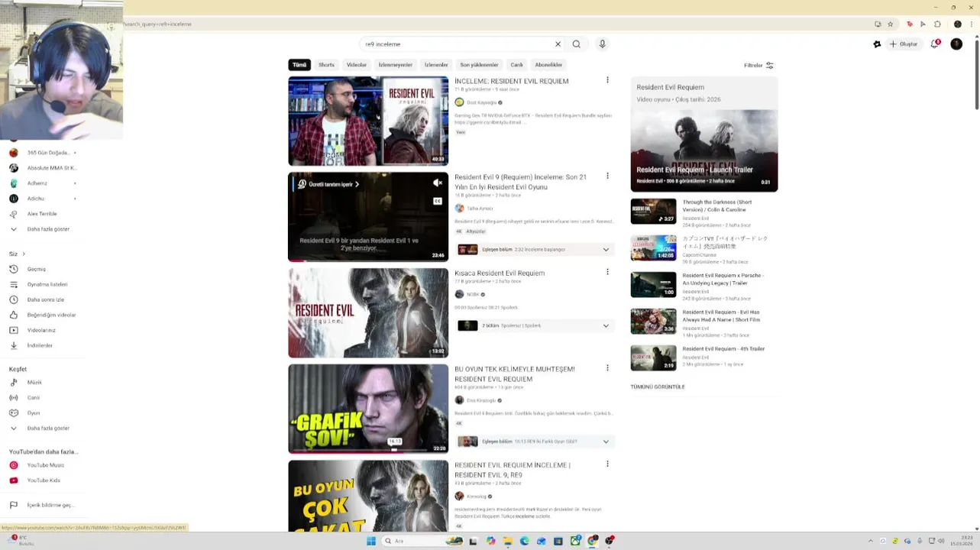Expand the Siz section chevron

[x=24, y=254]
